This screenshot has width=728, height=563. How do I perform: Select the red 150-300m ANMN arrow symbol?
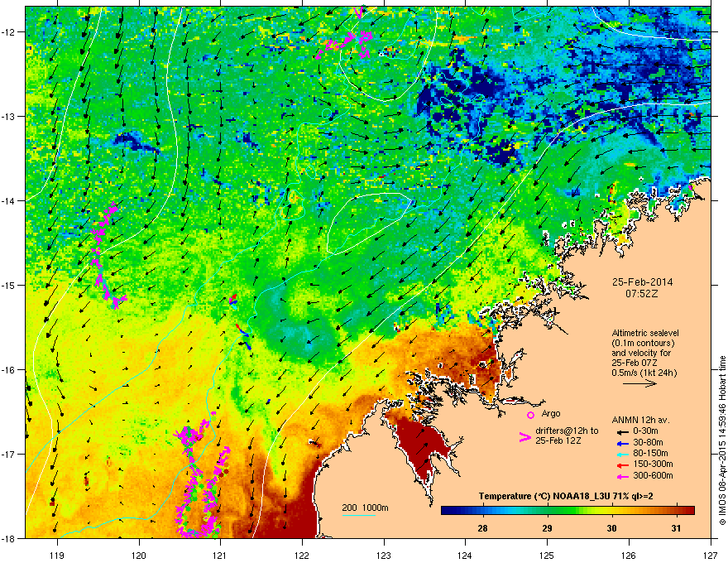tap(622, 464)
